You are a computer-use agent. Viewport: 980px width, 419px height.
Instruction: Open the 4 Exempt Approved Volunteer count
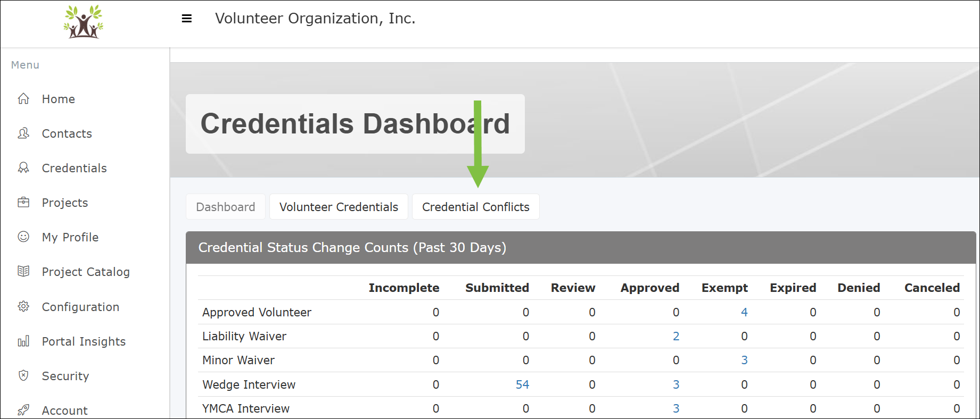[x=744, y=312]
